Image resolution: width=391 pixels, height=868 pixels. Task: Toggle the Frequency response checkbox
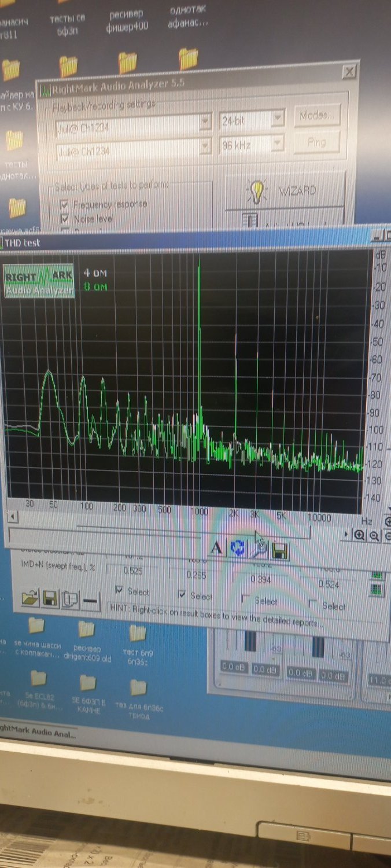[65, 204]
